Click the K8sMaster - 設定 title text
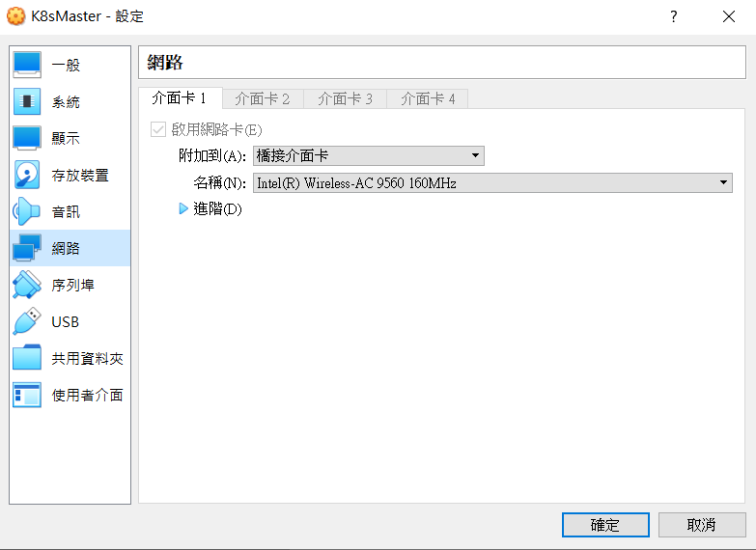The image size is (756, 550). click(x=87, y=15)
